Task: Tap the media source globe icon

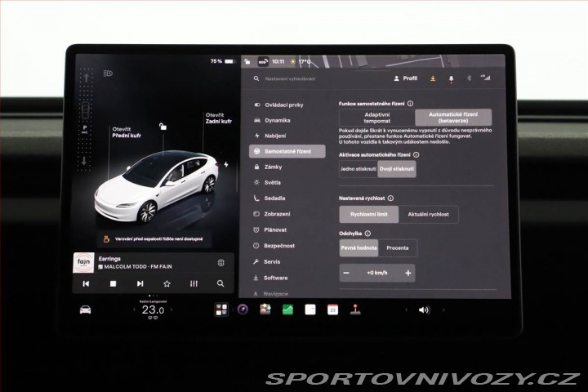Action: click(220, 263)
